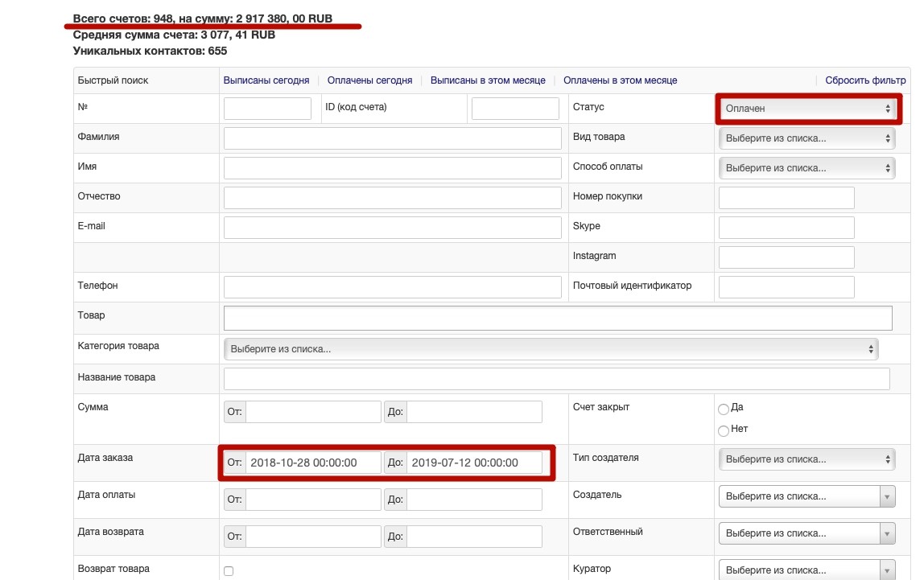
Task: Open the Статус dropdown showing Оплачен
Action: pos(806,109)
